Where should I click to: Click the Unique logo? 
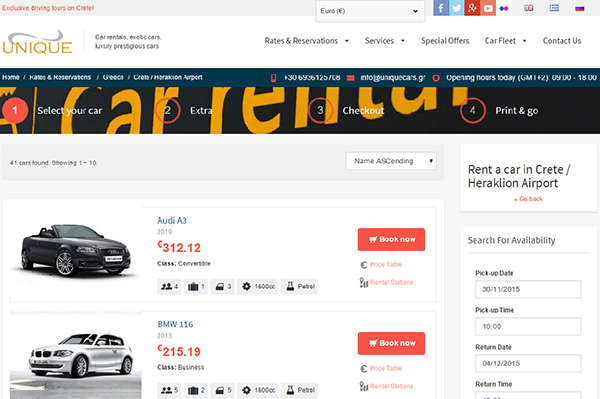coord(37,42)
